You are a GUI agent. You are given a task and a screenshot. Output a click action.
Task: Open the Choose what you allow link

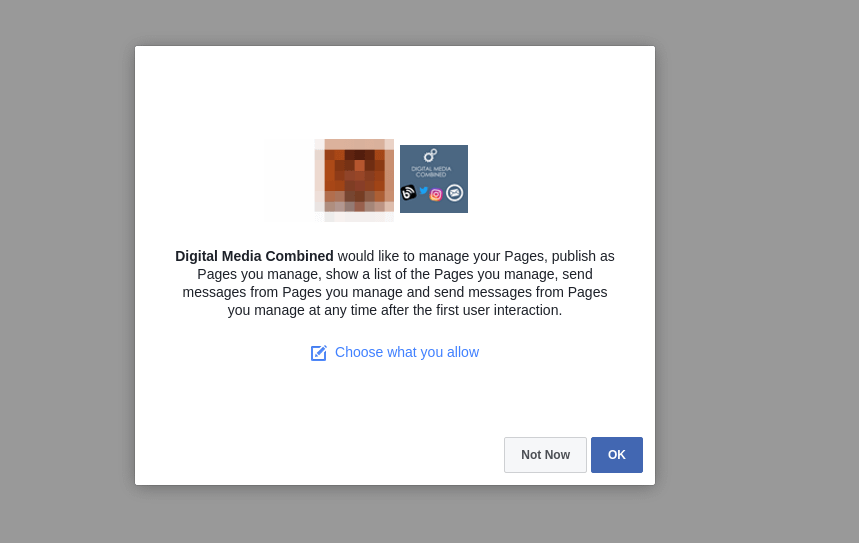click(x=406, y=352)
